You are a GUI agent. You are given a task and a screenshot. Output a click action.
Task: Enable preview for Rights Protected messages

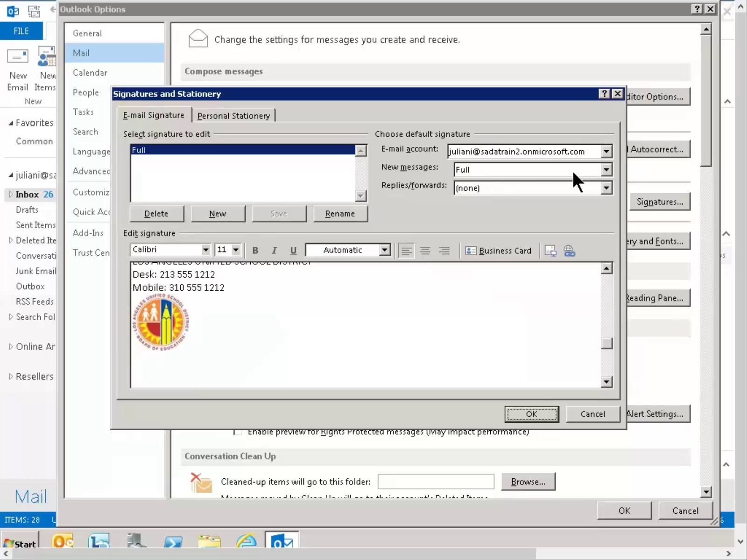pyautogui.click(x=238, y=432)
